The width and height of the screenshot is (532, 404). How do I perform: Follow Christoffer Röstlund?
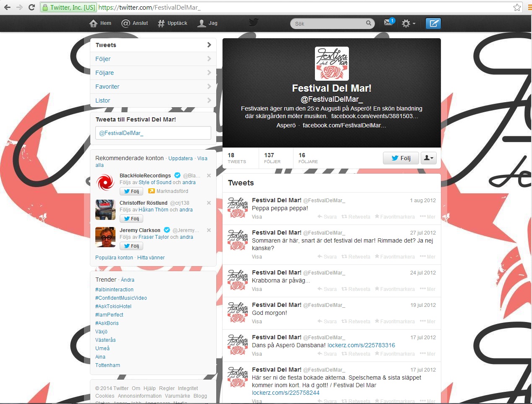pos(131,219)
